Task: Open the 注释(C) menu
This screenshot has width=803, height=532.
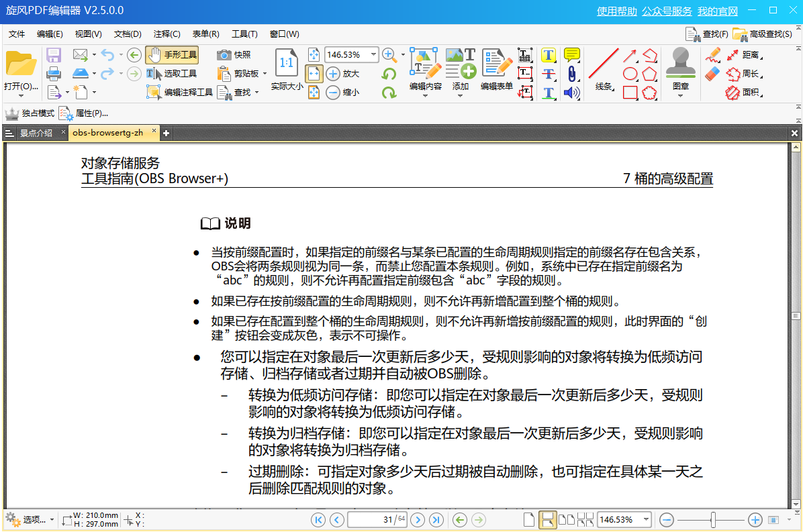Action: tap(167, 34)
